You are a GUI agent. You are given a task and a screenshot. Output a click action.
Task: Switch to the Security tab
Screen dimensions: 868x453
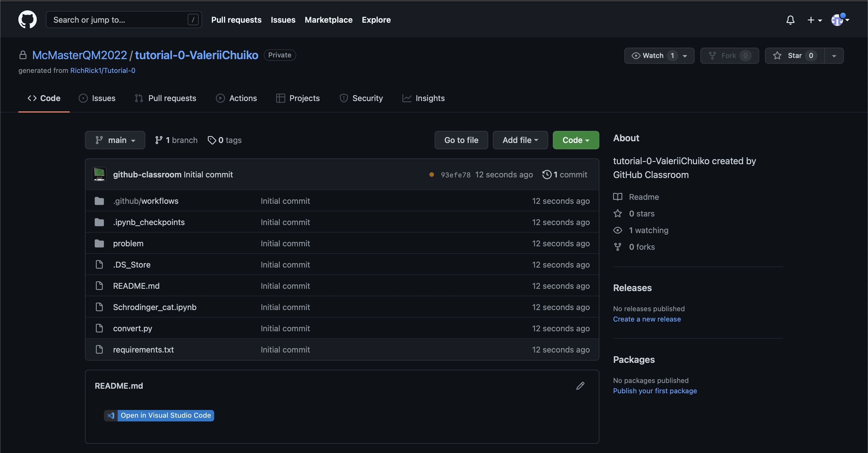pyautogui.click(x=361, y=98)
